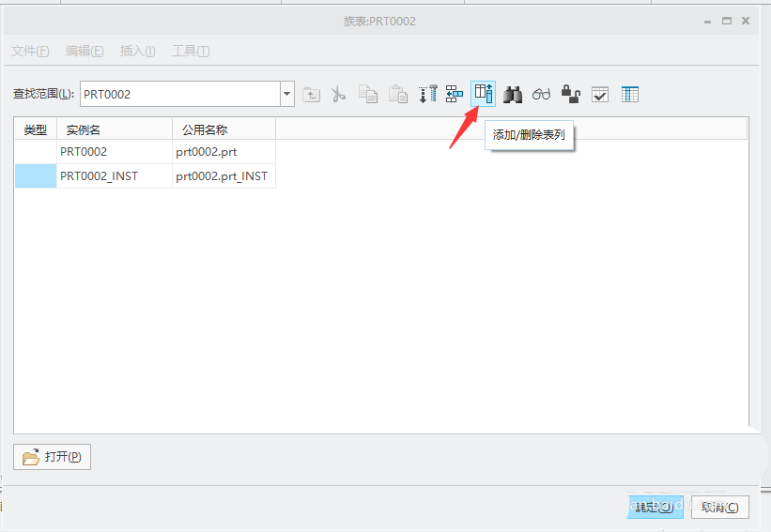
Task: Click the binoculars find instance icon
Action: [513, 94]
